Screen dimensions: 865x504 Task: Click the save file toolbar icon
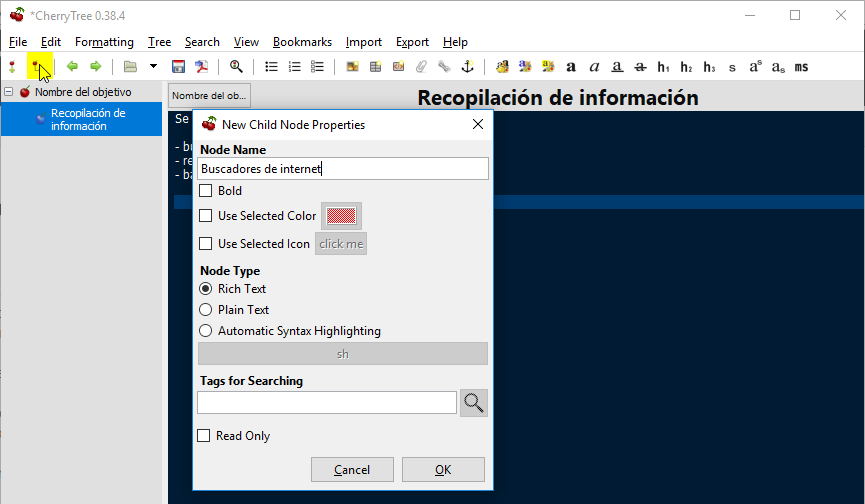point(179,67)
